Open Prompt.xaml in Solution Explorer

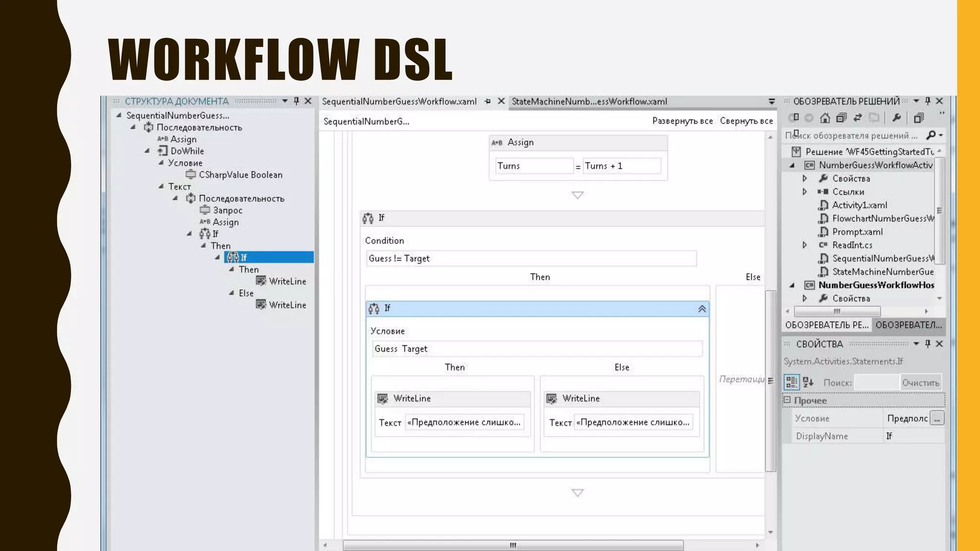click(857, 232)
